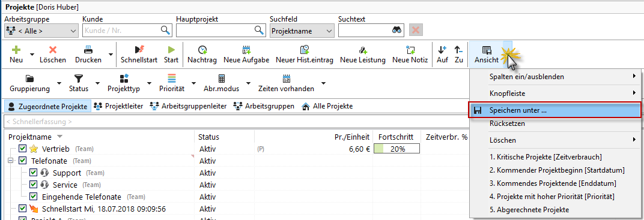644x220 pixels.
Task: Open the Arbeitsgruppe dropdown
Action: [x=41, y=31]
